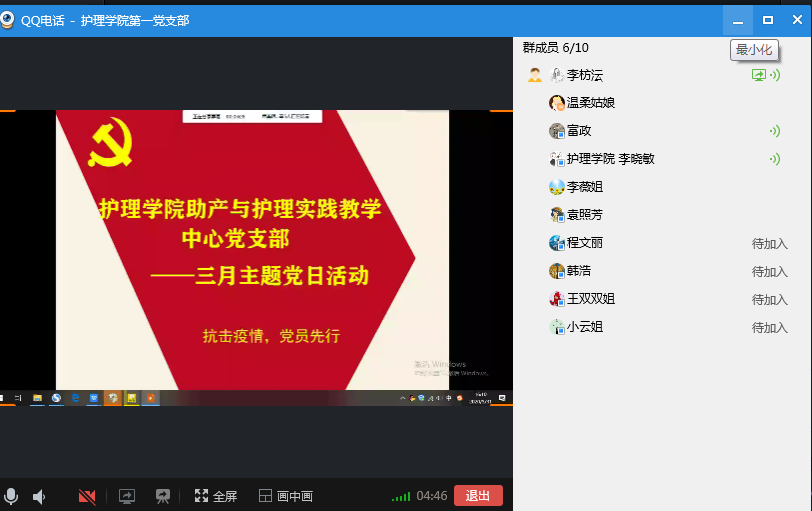
Task: Click the avatar of 李薇姐
Action: (x=557, y=187)
